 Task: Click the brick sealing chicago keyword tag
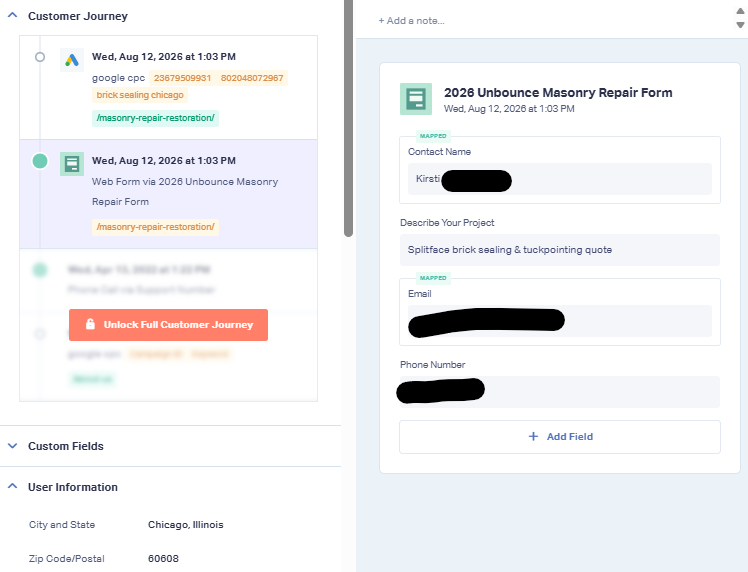click(x=140, y=95)
